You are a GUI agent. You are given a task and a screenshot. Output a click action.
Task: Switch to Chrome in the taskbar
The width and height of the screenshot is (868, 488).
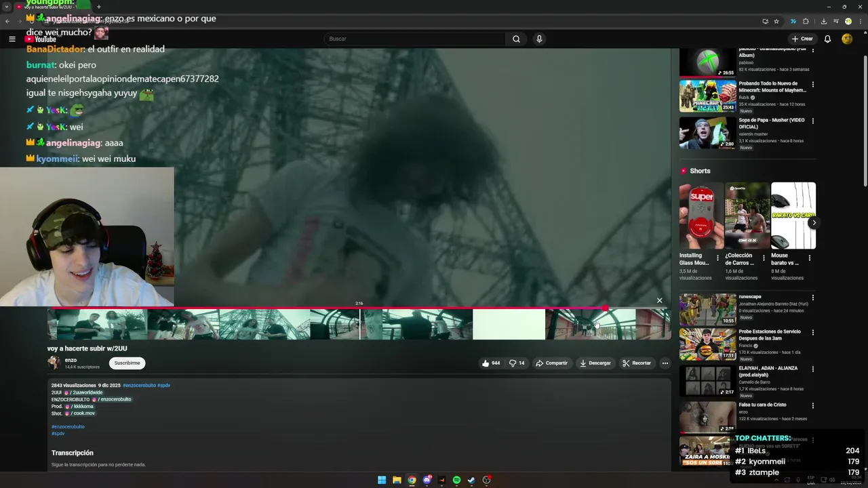pos(412,480)
